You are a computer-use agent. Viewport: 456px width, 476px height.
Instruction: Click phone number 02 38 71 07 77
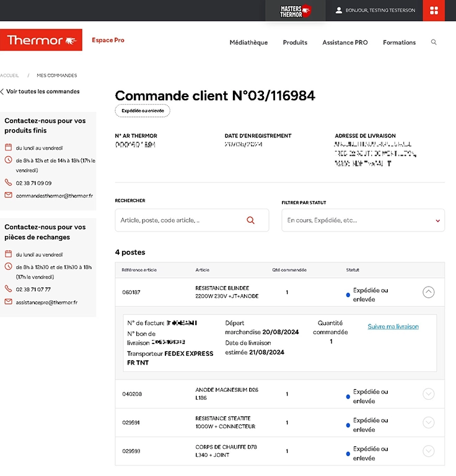33,289
